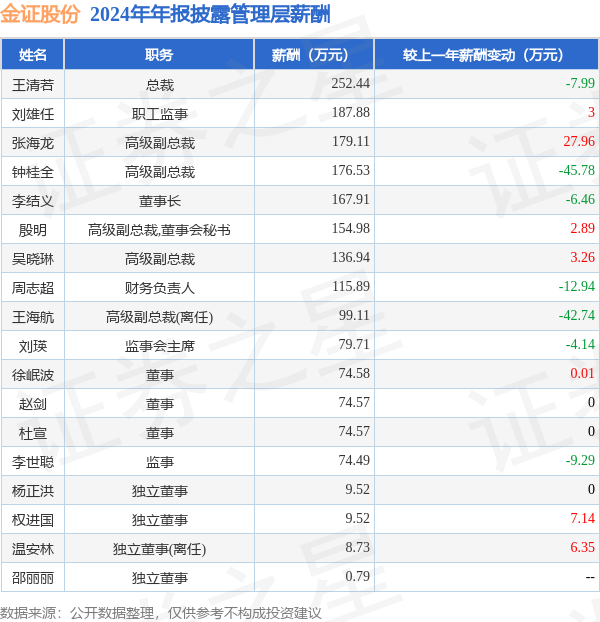Click the 金证股份 company name in title
Viewport: 600px width, 622px height.
point(40,14)
